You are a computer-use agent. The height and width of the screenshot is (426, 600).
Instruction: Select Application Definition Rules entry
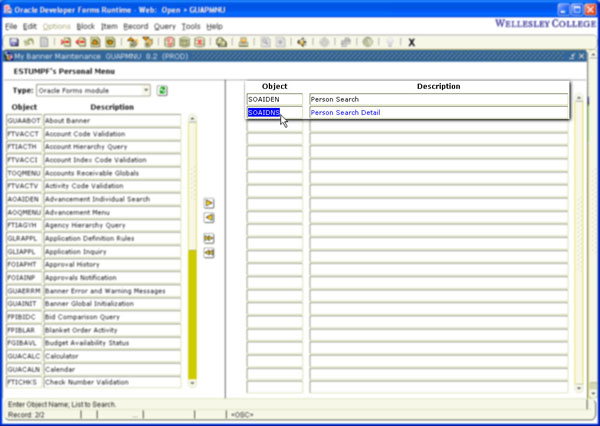pos(93,238)
